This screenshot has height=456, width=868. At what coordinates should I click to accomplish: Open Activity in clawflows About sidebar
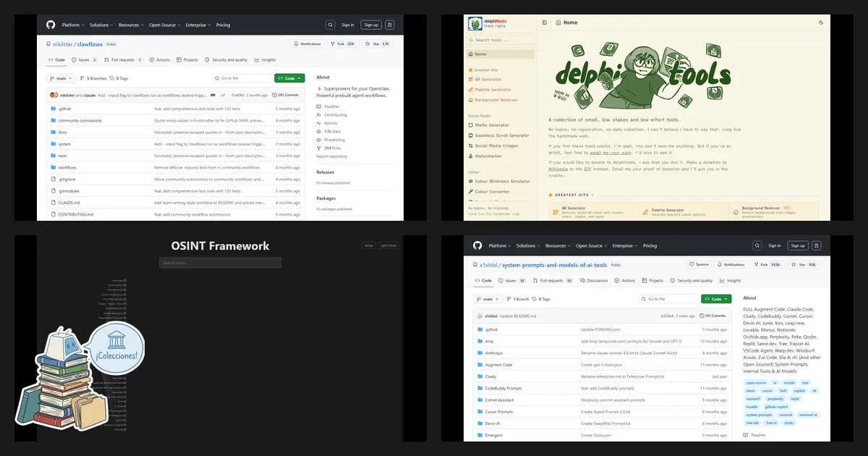point(331,123)
